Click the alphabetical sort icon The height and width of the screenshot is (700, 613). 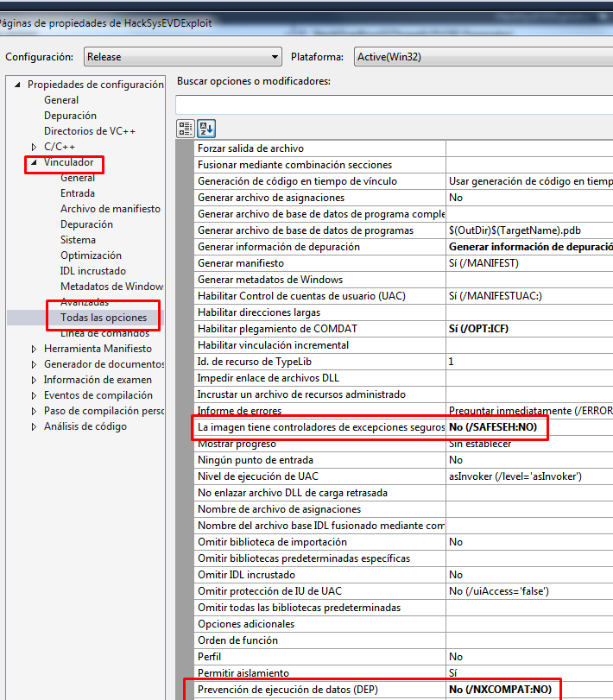click(206, 129)
